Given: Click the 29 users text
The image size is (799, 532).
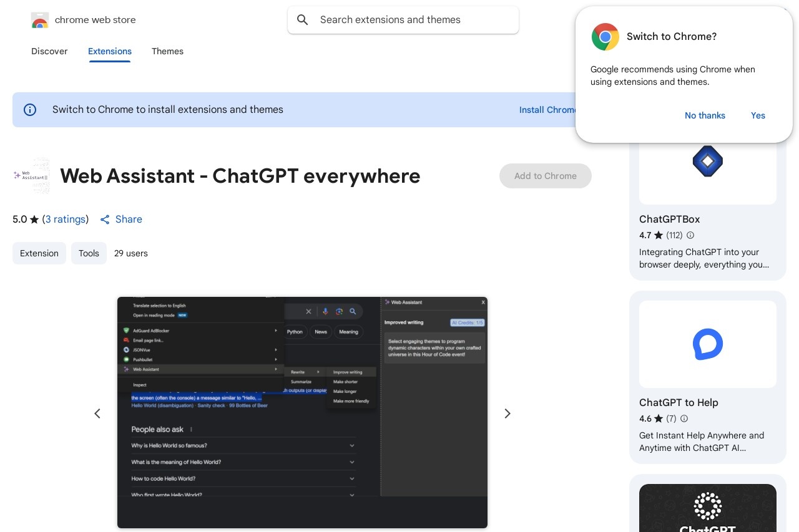Looking at the screenshot, I should coord(131,253).
